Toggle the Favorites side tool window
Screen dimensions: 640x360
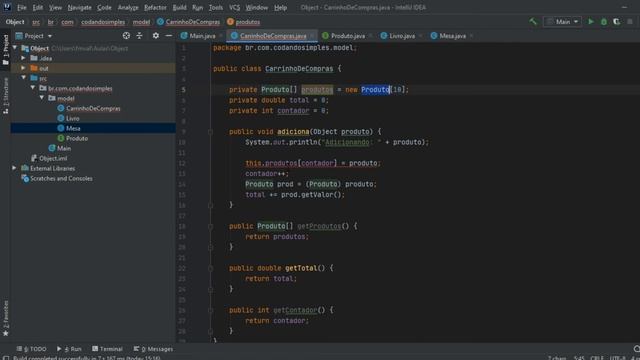click(5, 318)
